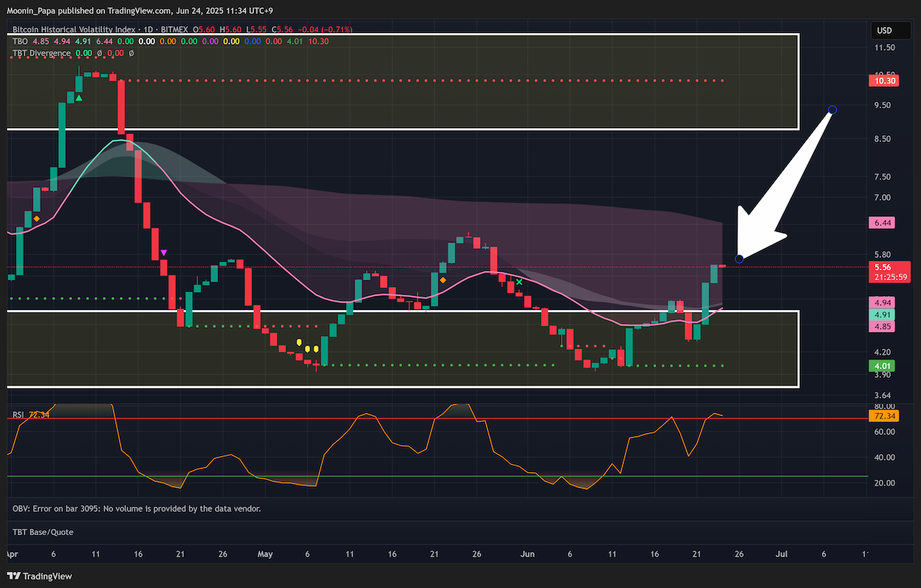921x588 pixels.
Task: Select the green up-triangle signal marker
Action: [x=79, y=97]
